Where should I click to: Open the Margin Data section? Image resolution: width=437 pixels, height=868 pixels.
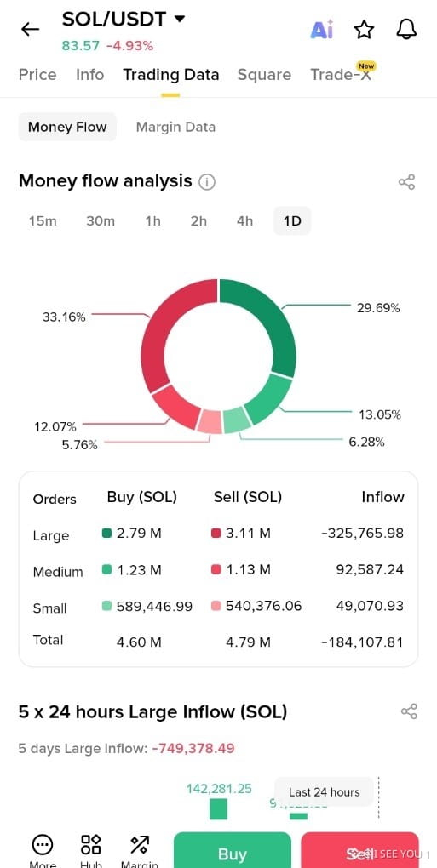coord(175,127)
